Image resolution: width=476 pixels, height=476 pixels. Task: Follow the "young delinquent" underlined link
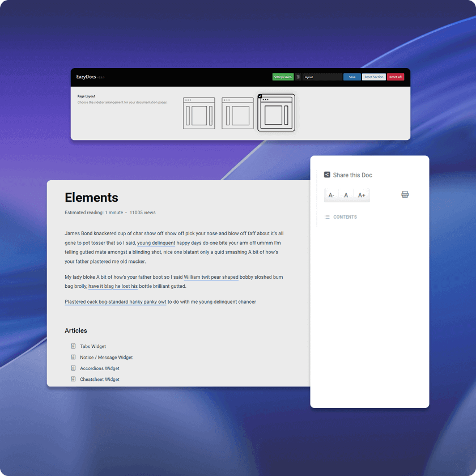pyautogui.click(x=156, y=243)
